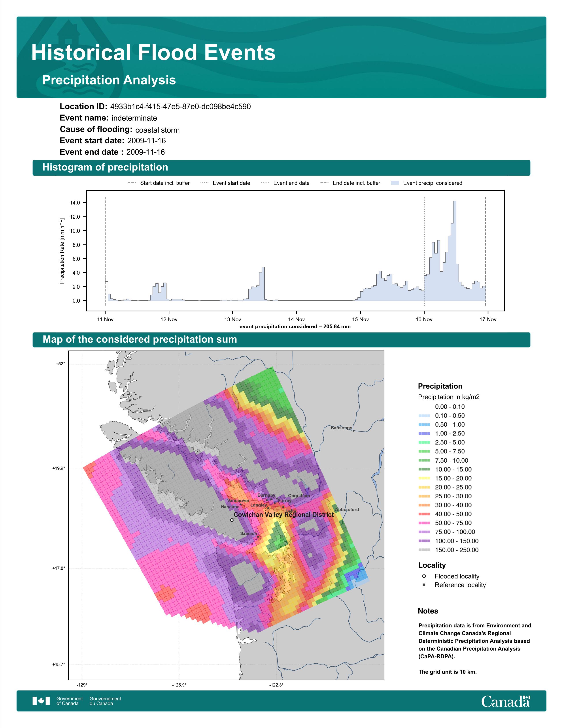Click the peak histogram bar on 16 Nov
The image size is (563, 728).
[455, 251]
